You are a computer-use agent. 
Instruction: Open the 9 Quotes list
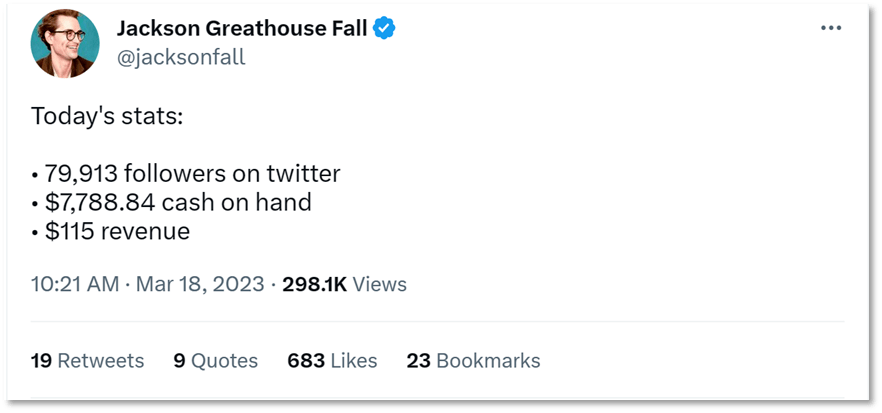tap(215, 361)
